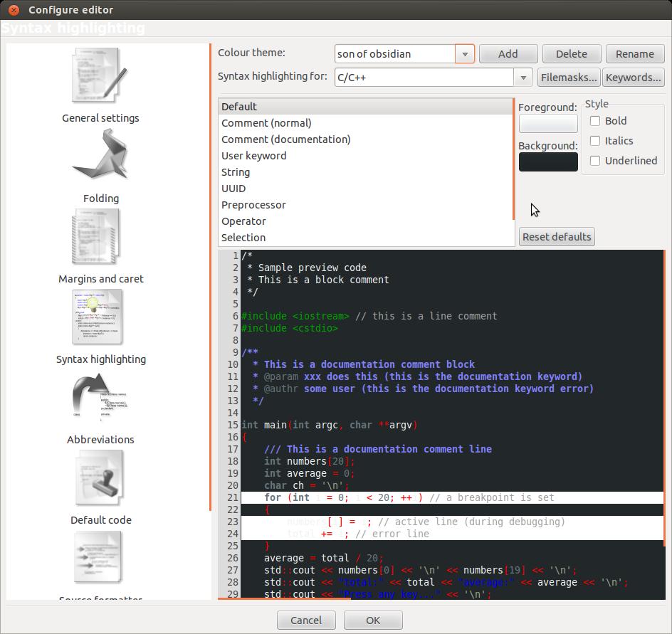Select 'User keyword' style entry

coord(366,156)
